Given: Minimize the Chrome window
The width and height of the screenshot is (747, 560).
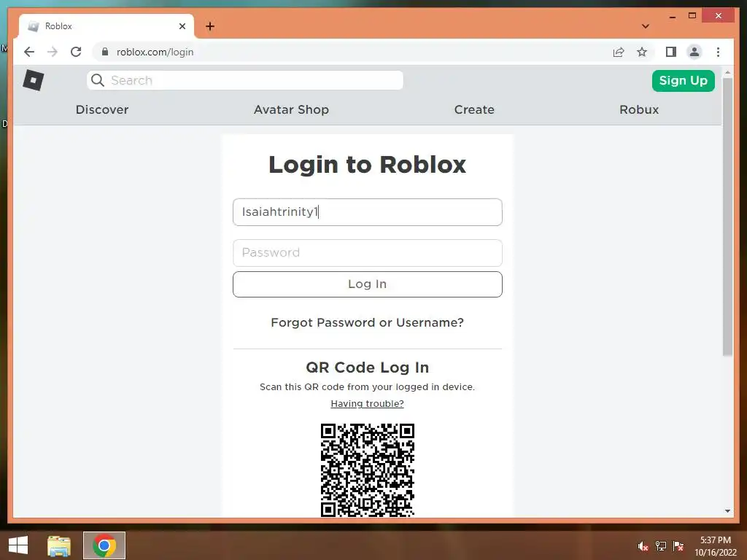Looking at the screenshot, I should click(672, 16).
